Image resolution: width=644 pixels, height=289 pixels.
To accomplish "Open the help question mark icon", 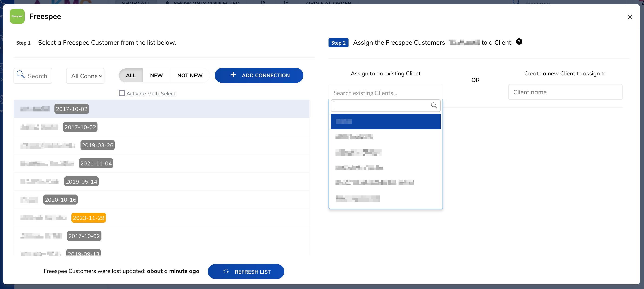I will (x=519, y=42).
